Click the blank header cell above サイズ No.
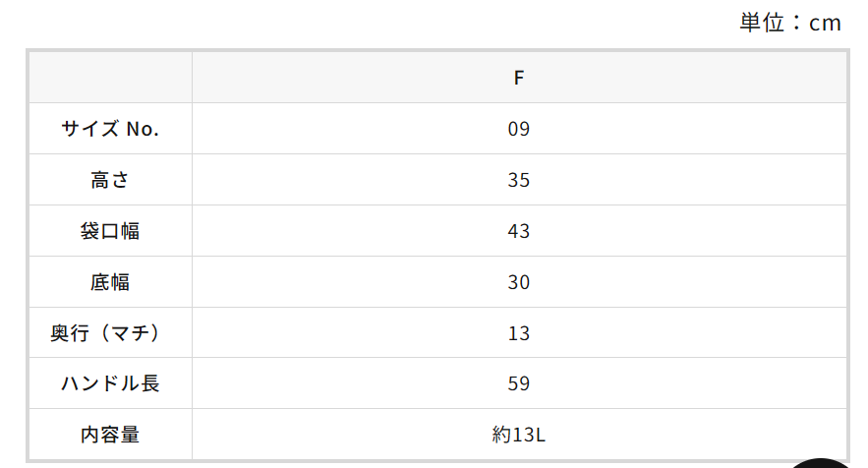Image resolution: width=868 pixels, height=468 pixels. [x=110, y=78]
